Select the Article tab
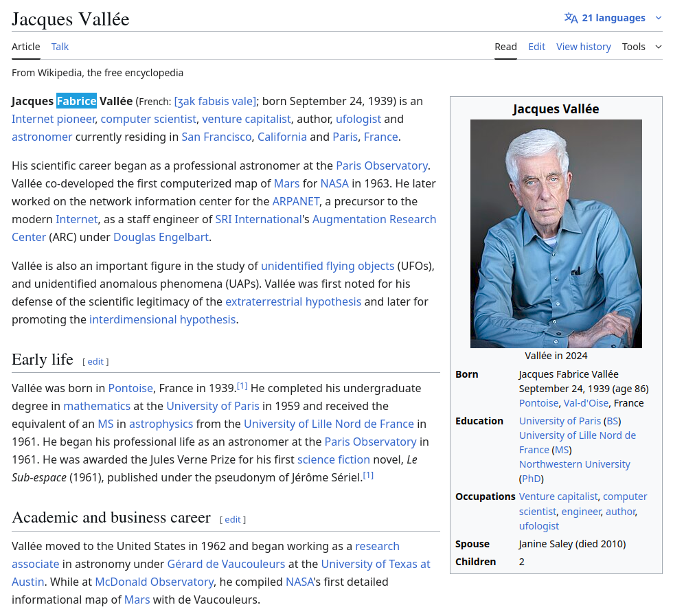The image size is (673, 616). point(26,47)
